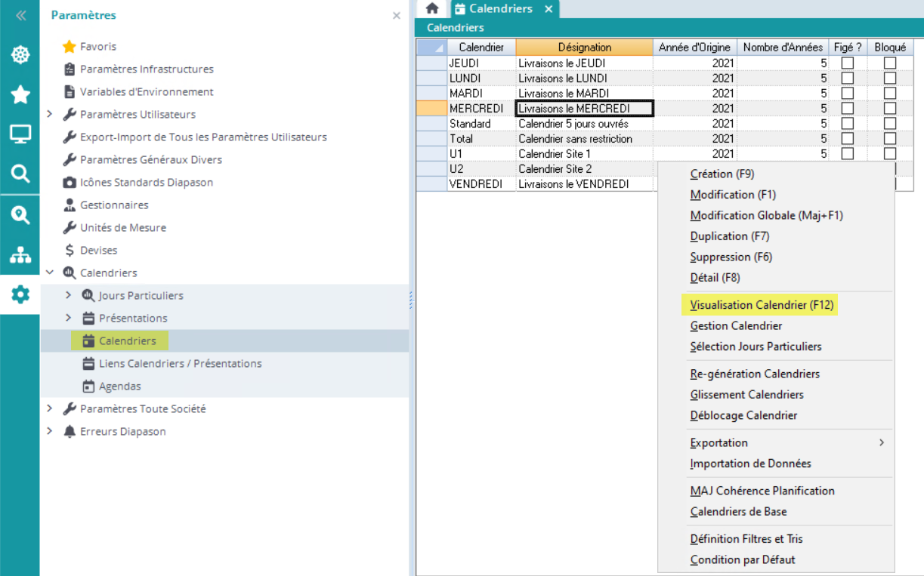Click the monitor icon in left sidebar
The width and height of the screenshot is (924, 576).
20,134
